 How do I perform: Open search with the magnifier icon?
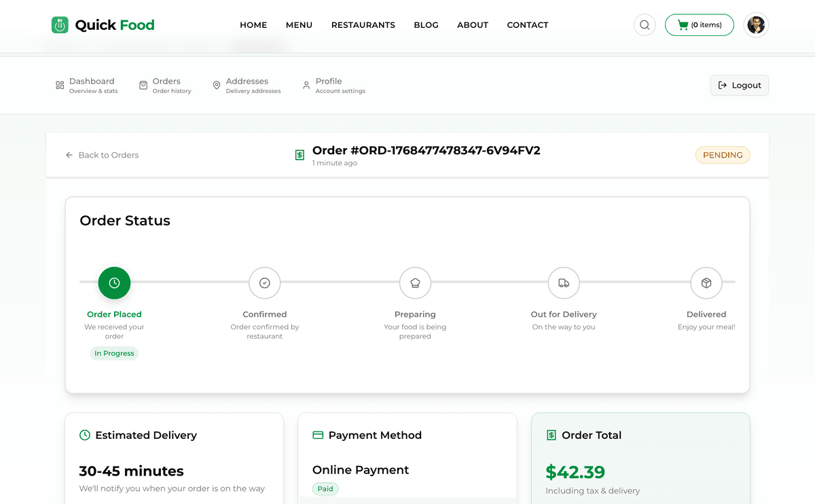pyautogui.click(x=645, y=25)
